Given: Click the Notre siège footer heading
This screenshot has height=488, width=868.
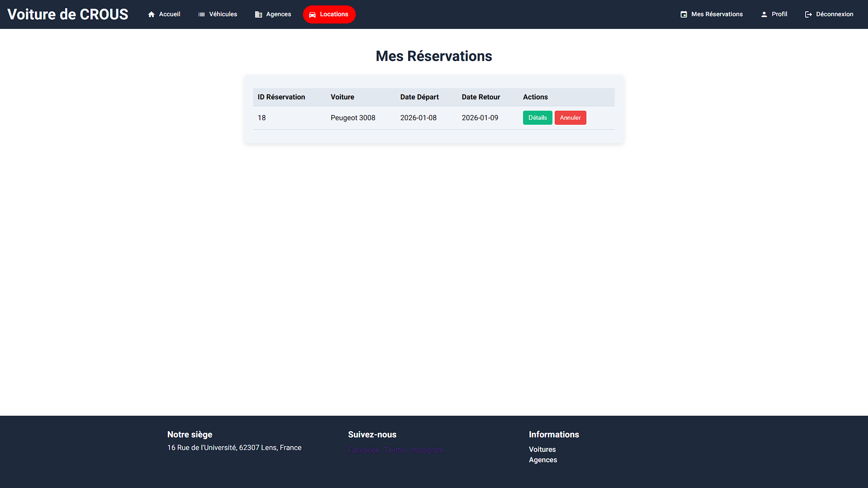Looking at the screenshot, I should 190,435.
